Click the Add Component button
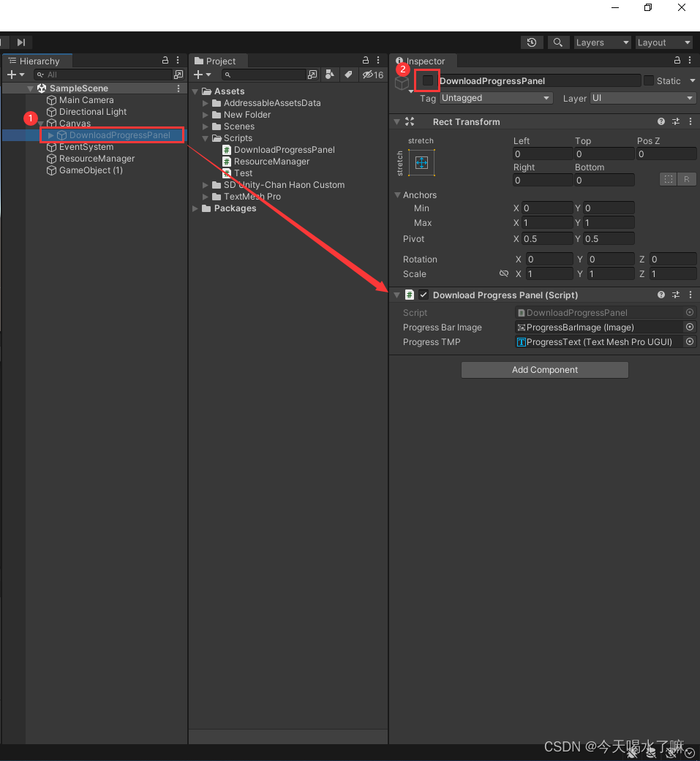 pos(544,369)
